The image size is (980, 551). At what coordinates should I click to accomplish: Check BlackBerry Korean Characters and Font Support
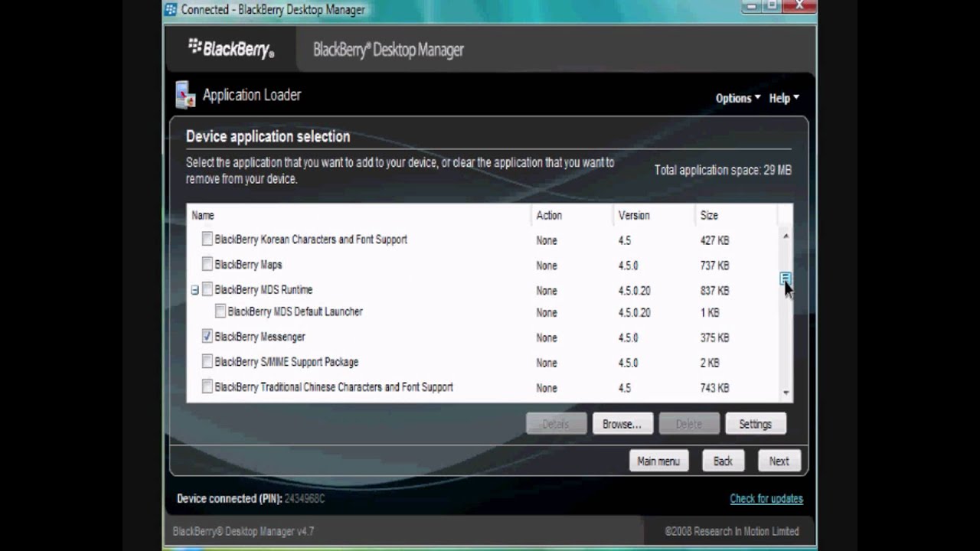[x=207, y=240]
